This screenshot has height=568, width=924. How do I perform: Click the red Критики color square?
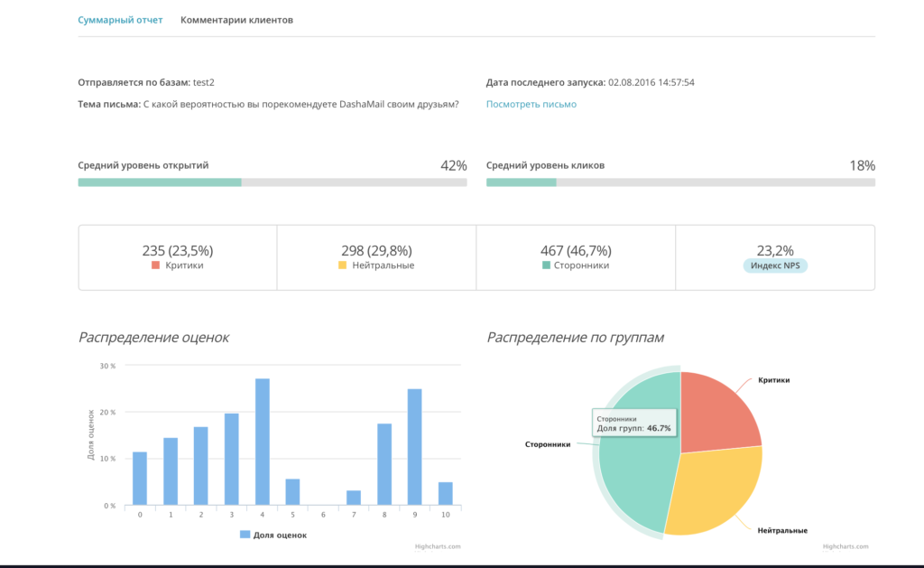[x=156, y=265]
